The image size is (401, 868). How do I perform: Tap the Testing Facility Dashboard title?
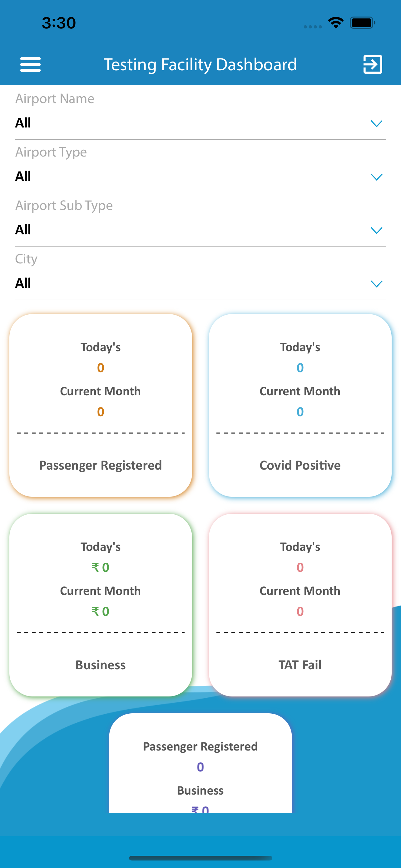pyautogui.click(x=200, y=64)
